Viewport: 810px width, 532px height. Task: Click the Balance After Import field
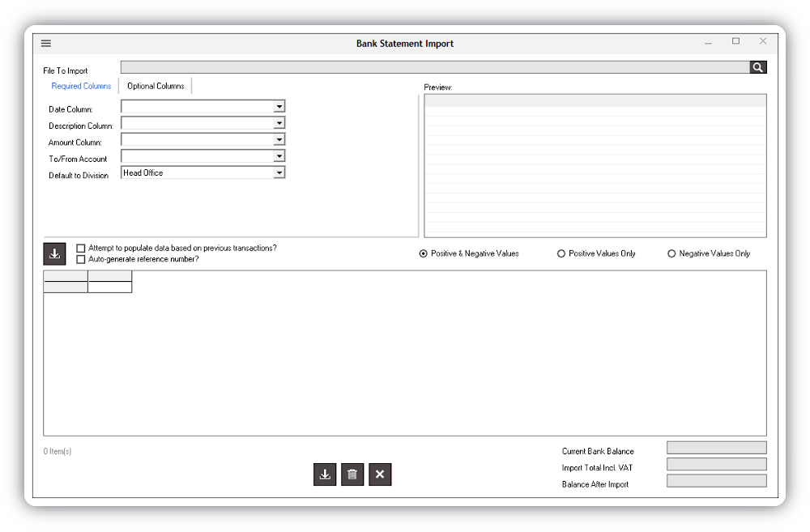coord(717,480)
